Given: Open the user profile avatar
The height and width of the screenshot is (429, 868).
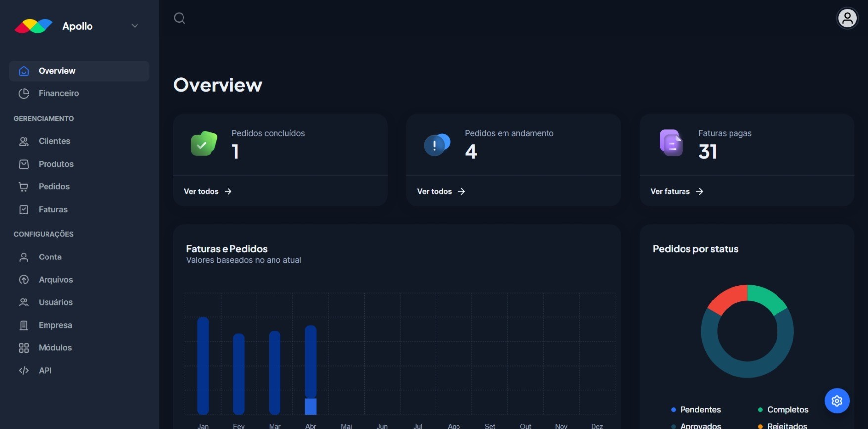Looking at the screenshot, I should tap(847, 19).
